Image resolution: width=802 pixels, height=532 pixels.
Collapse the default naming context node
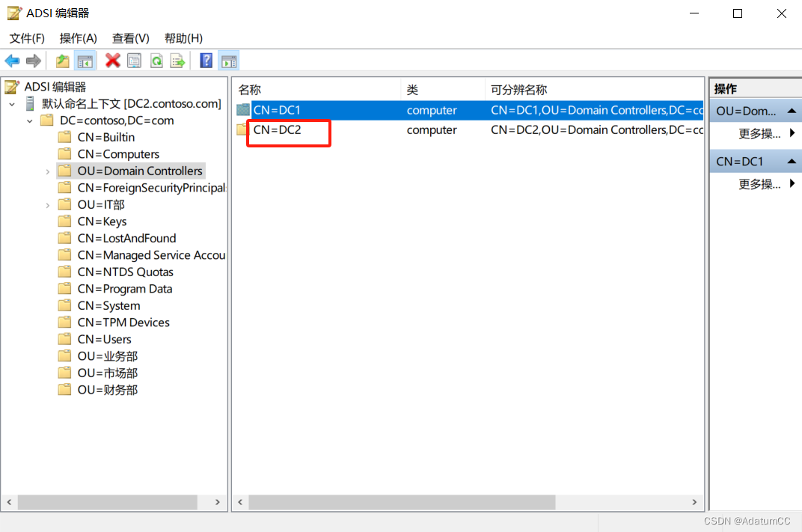(12, 104)
